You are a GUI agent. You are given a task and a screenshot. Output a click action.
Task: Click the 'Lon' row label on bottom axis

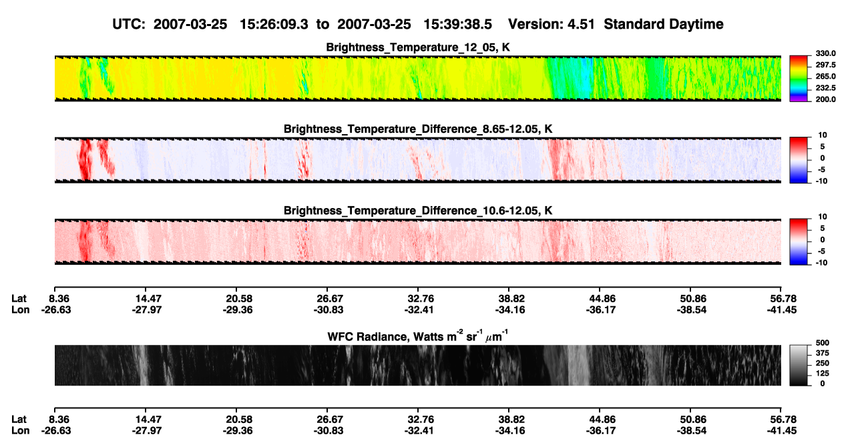[x=20, y=431]
